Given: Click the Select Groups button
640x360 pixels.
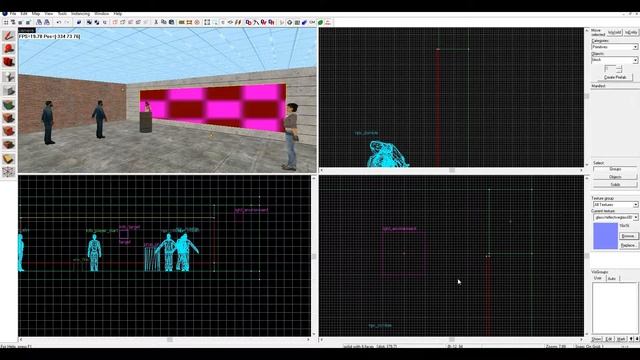Looking at the screenshot, I should 615,169.
